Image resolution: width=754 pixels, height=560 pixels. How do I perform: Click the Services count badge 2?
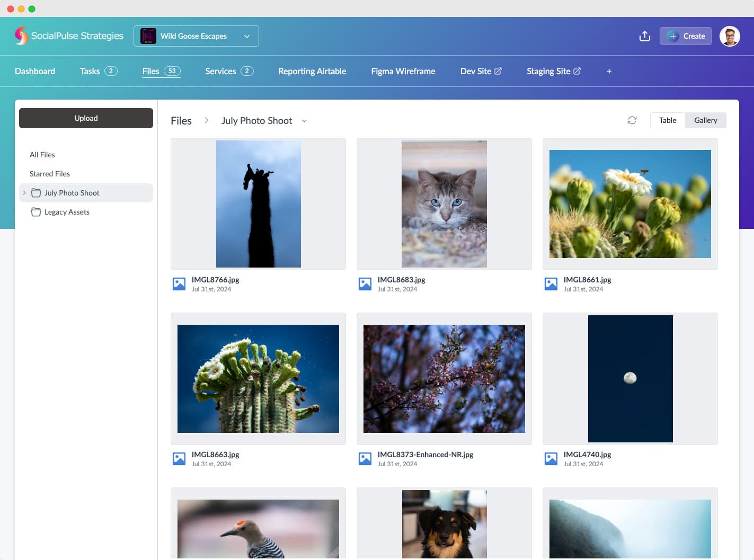pos(247,71)
